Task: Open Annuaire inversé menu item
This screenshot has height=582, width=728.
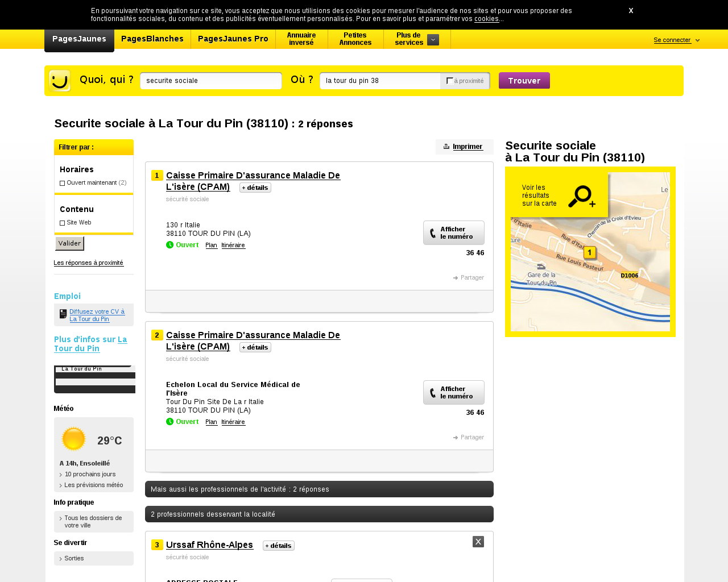Action: click(x=301, y=39)
